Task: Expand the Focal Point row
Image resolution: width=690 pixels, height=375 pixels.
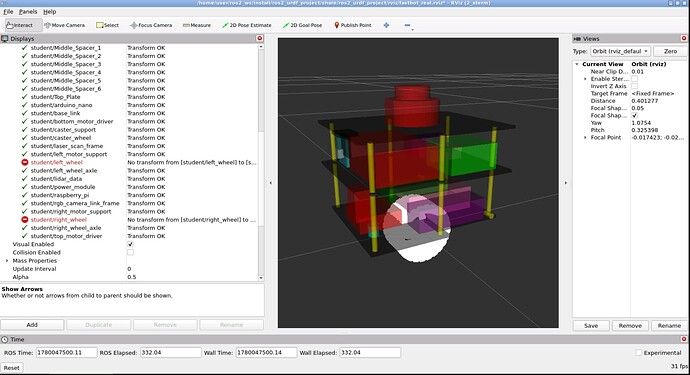Action: 585,137
